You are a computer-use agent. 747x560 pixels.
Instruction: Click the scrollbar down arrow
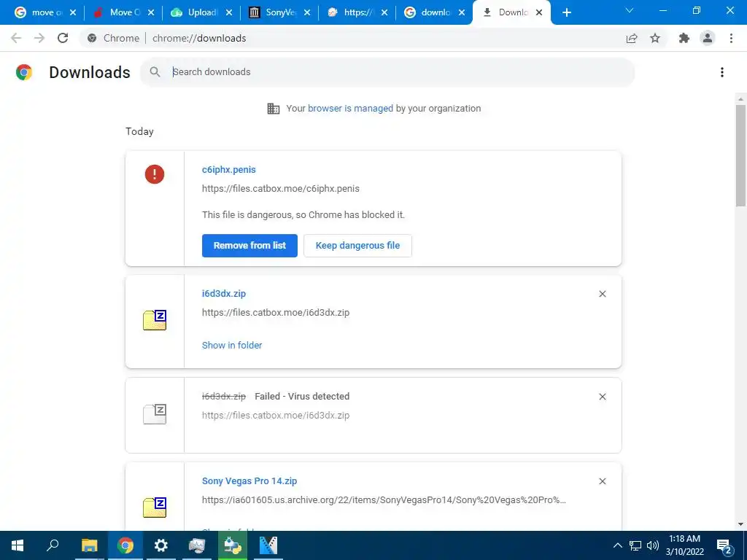click(740, 524)
